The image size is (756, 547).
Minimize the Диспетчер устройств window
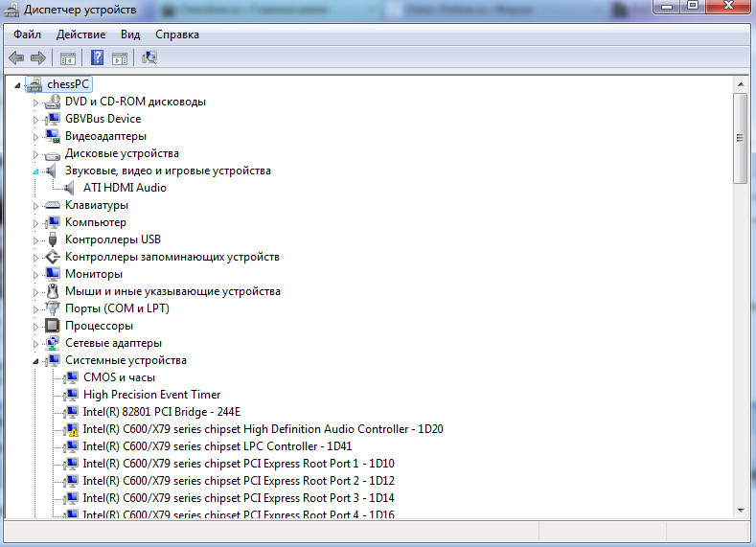(667, 7)
